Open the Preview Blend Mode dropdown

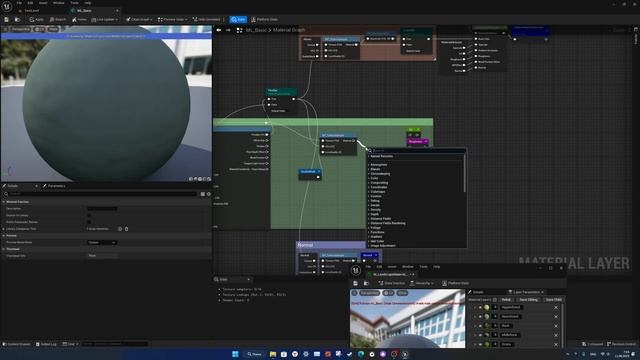(102, 242)
